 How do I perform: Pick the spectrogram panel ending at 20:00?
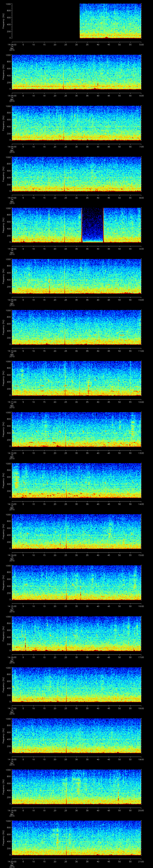(77, 787)
